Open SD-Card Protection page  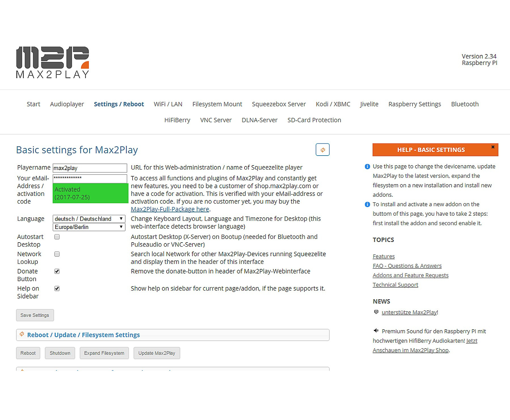tap(314, 120)
